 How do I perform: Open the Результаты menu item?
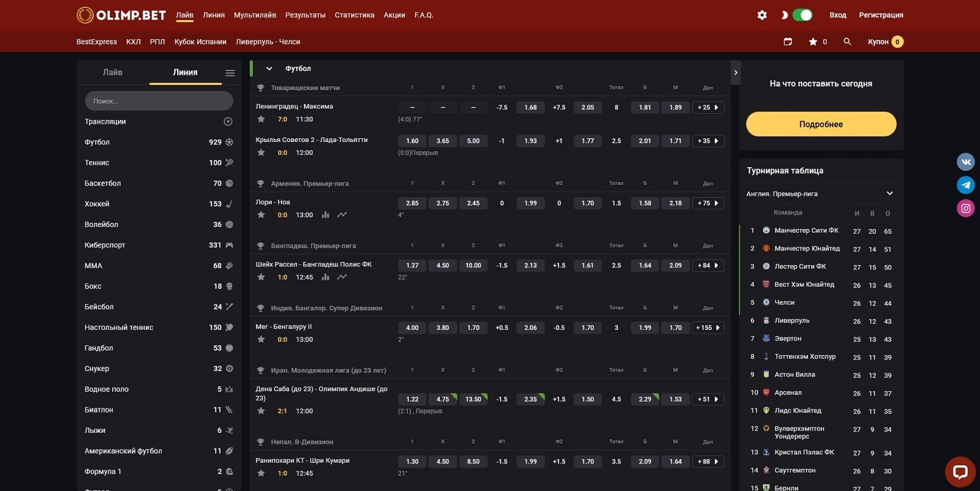305,15
